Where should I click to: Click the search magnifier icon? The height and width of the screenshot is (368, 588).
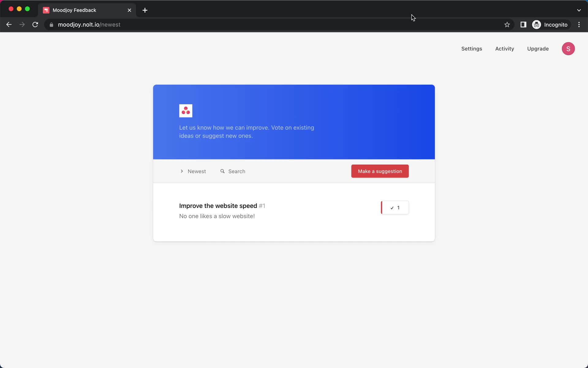[223, 171]
